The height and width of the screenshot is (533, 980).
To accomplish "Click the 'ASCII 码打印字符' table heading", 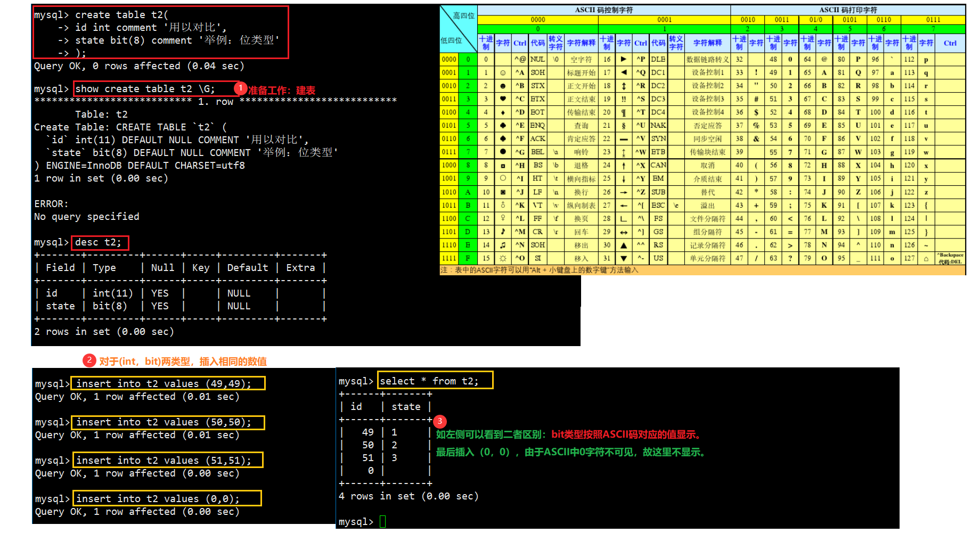I will (848, 10).
